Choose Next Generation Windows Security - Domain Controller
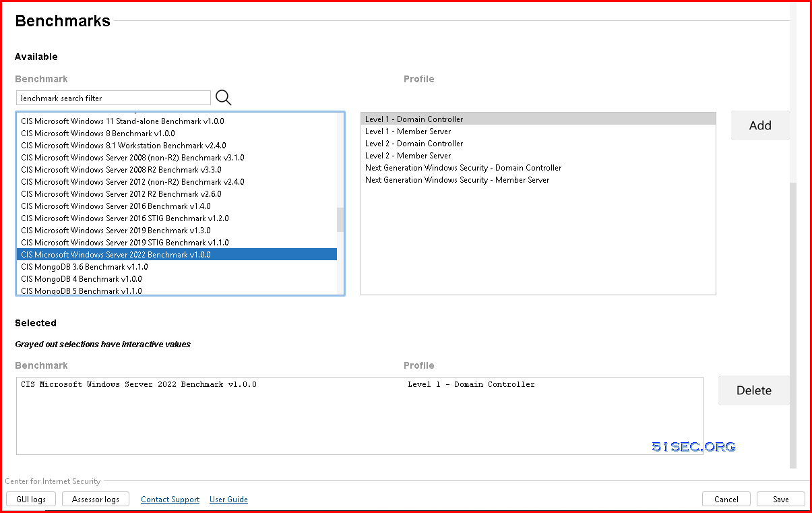This screenshot has width=812, height=513. (x=538, y=168)
